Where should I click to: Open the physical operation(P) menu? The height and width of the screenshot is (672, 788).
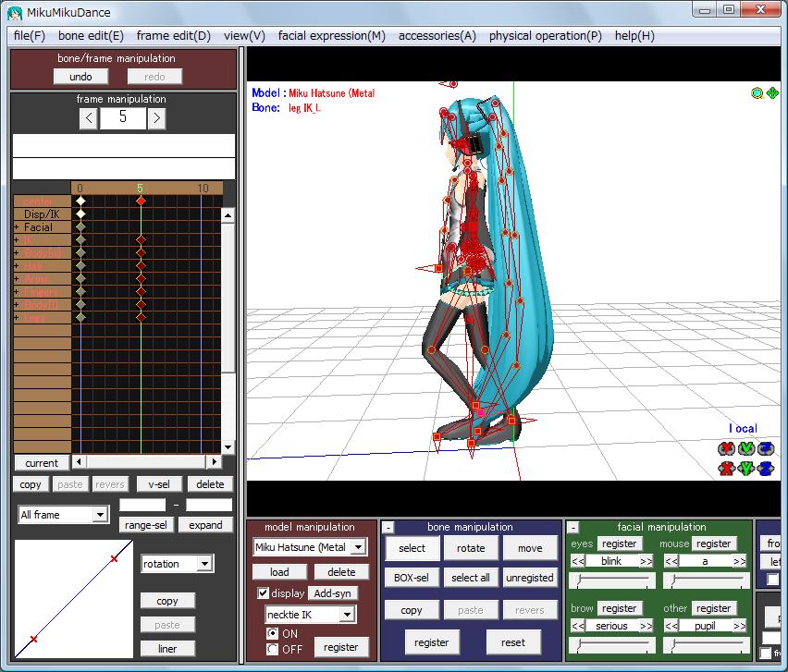point(546,36)
